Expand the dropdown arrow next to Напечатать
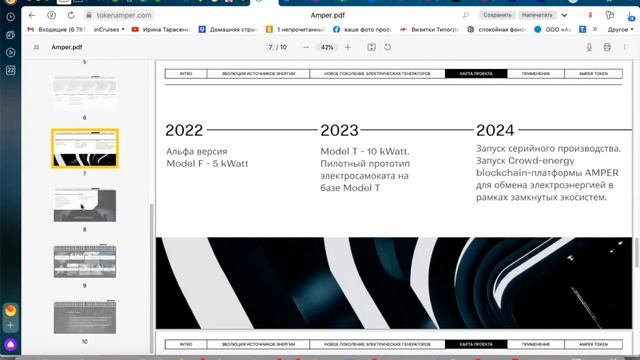Viewport: 640px width, 360px height. point(564,15)
